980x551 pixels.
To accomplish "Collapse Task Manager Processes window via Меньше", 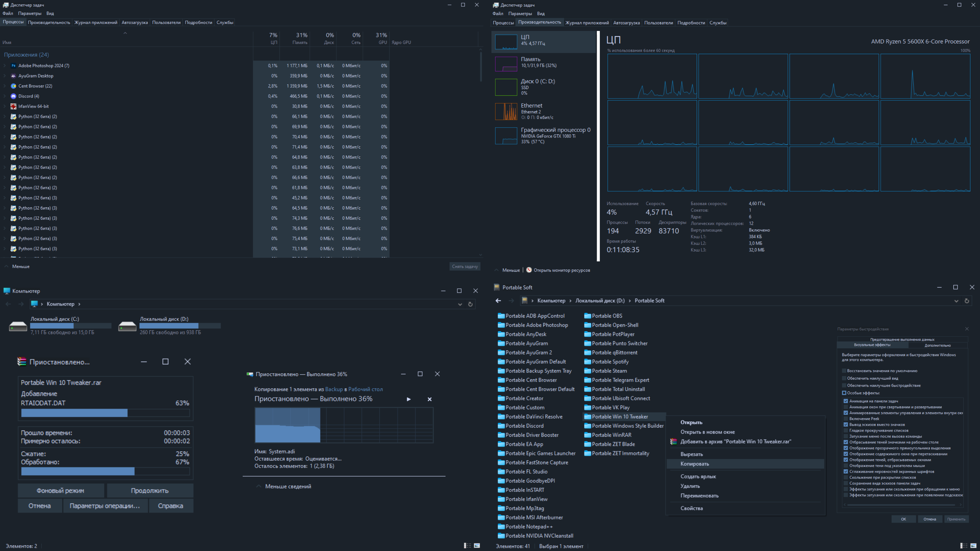I will 17,267.
